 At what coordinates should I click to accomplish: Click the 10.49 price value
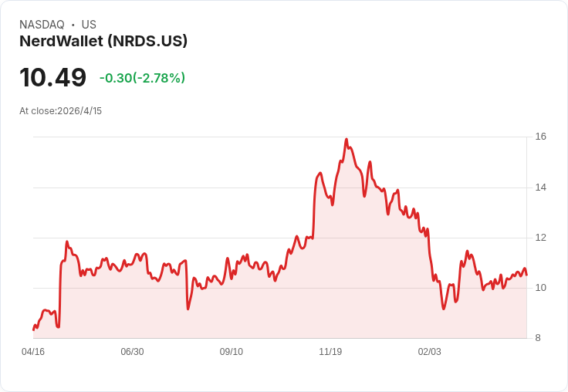click(x=53, y=77)
